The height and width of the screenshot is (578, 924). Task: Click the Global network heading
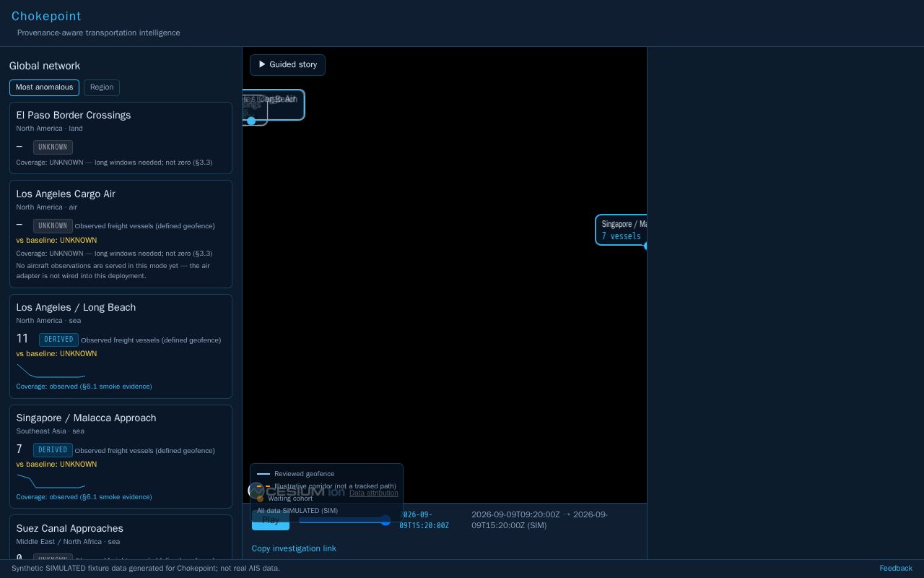point(45,66)
